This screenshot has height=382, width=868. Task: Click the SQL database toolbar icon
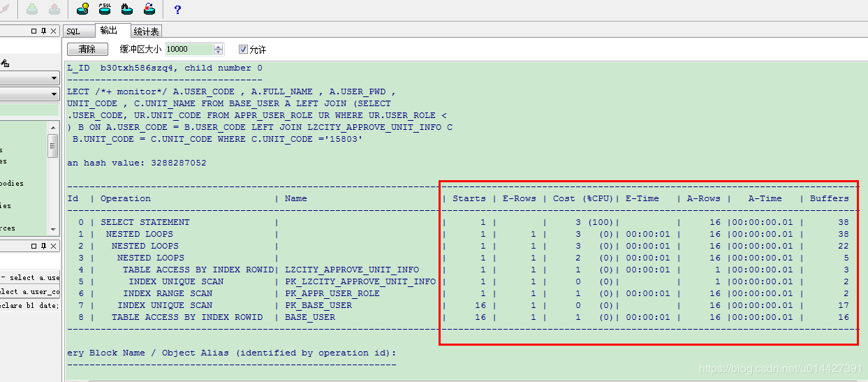105,9
